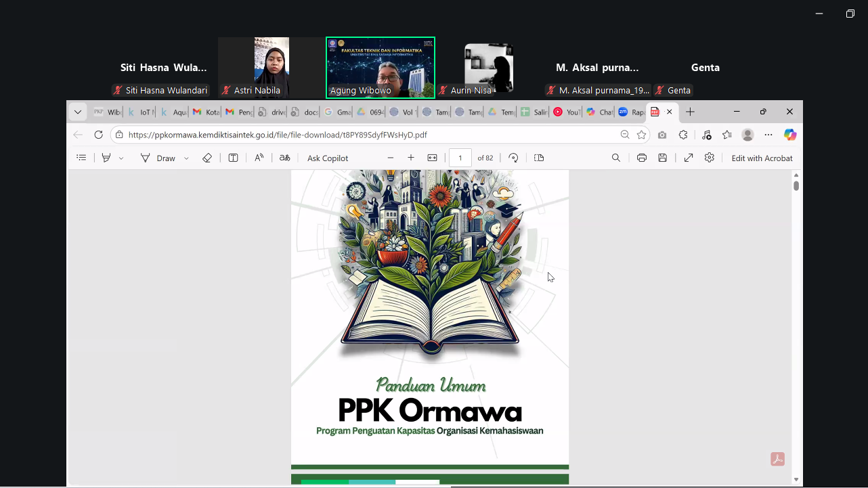Toggle page view layout button
This screenshot has width=868, height=488.
point(539,158)
